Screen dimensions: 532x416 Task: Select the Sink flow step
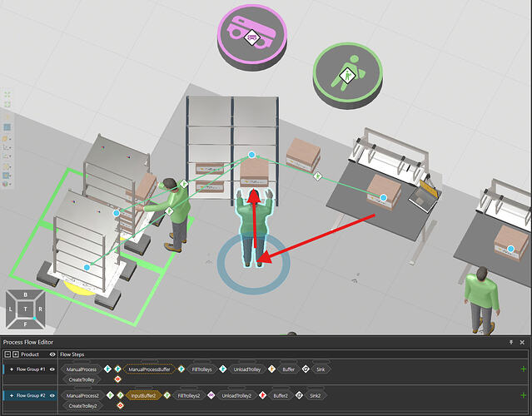coord(321,369)
